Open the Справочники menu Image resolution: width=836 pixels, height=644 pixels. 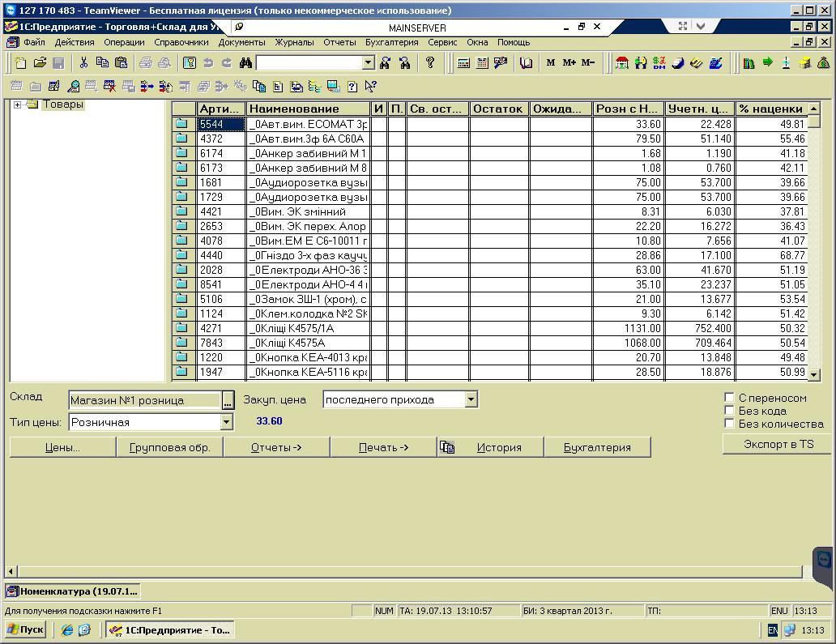click(x=181, y=42)
